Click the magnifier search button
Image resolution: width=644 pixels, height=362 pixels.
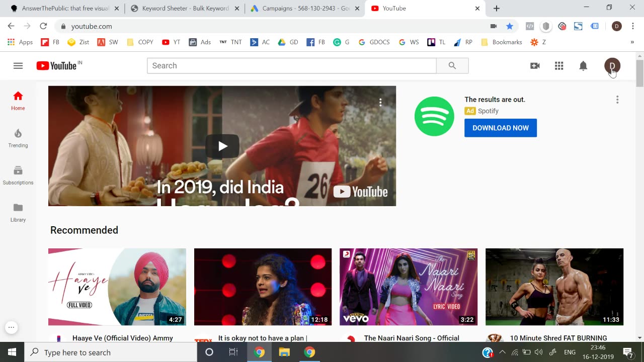pos(452,65)
